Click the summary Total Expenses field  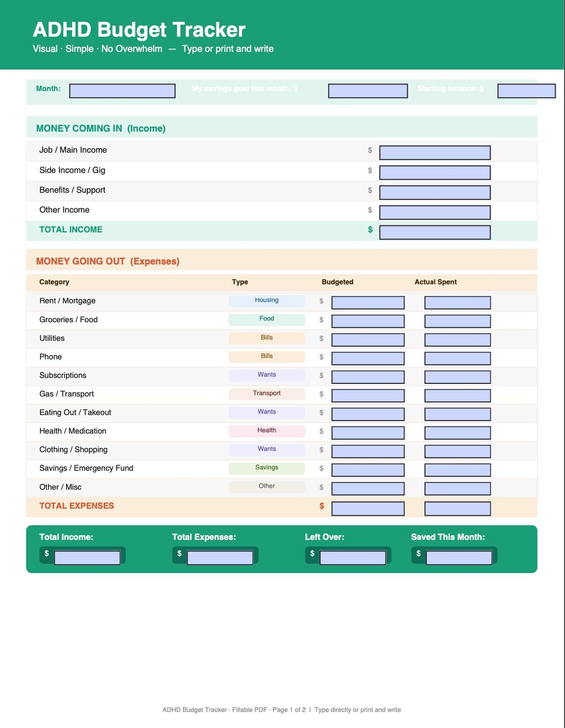click(x=220, y=558)
